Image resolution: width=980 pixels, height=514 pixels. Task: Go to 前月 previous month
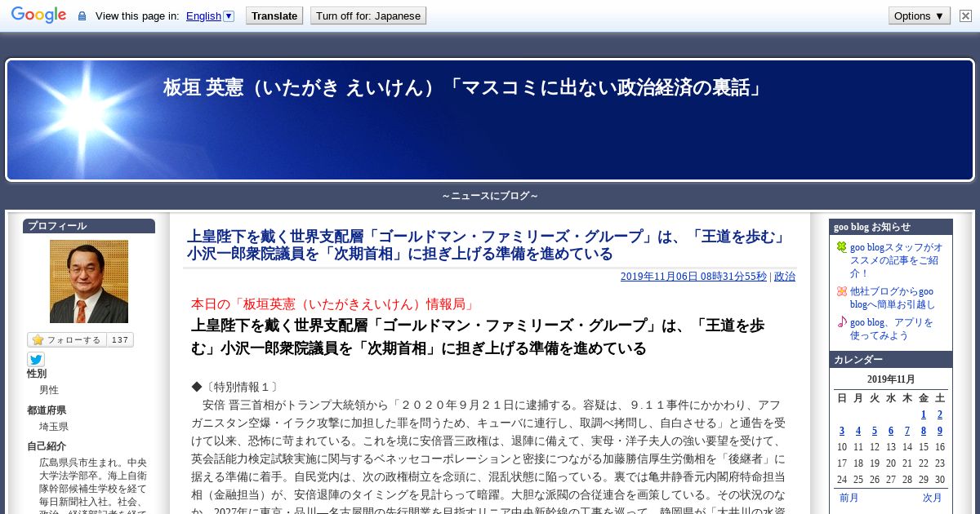[x=849, y=498]
